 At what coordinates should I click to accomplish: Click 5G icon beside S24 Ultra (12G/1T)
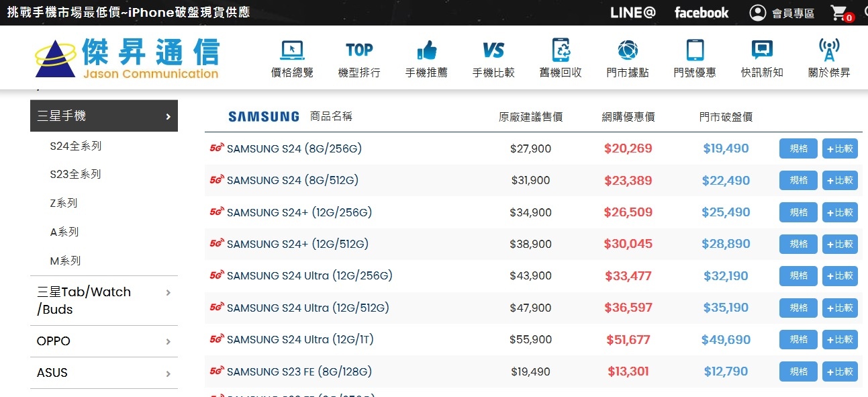tap(217, 339)
